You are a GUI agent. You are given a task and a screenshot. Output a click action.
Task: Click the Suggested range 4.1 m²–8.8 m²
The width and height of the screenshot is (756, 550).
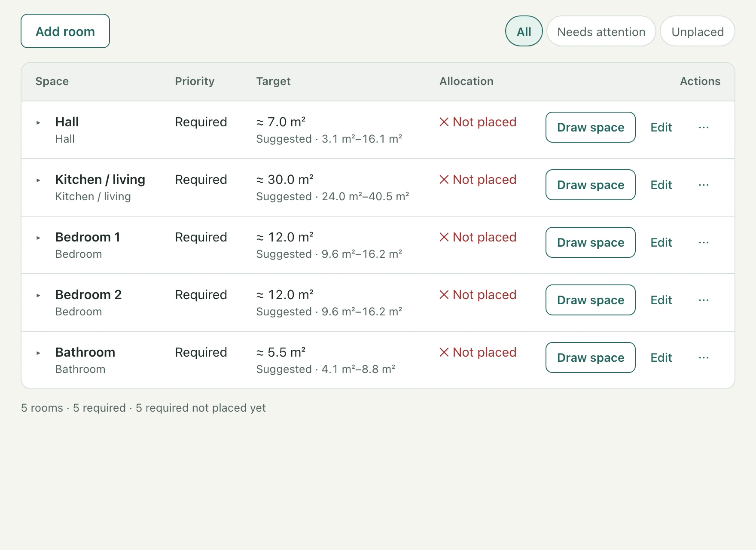click(x=326, y=369)
